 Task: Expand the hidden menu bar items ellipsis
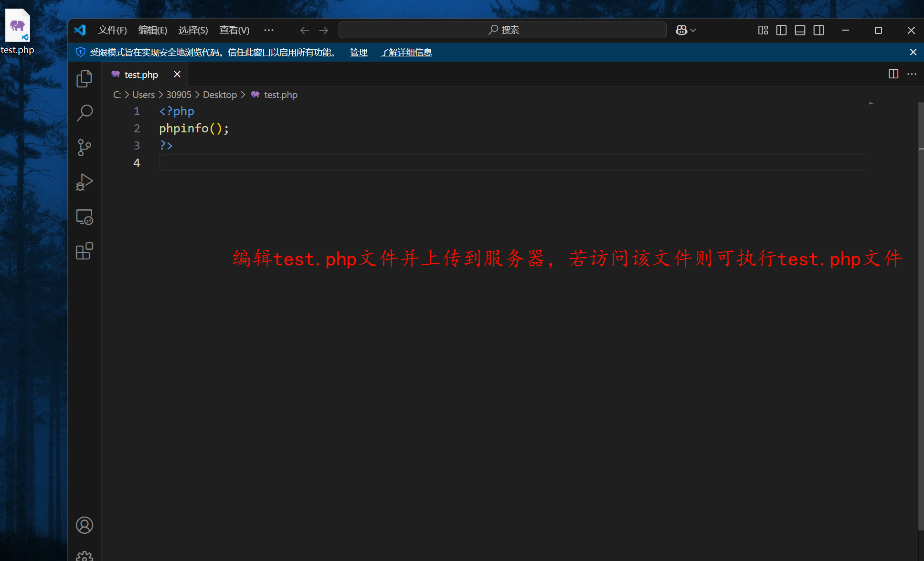pyautogui.click(x=269, y=30)
